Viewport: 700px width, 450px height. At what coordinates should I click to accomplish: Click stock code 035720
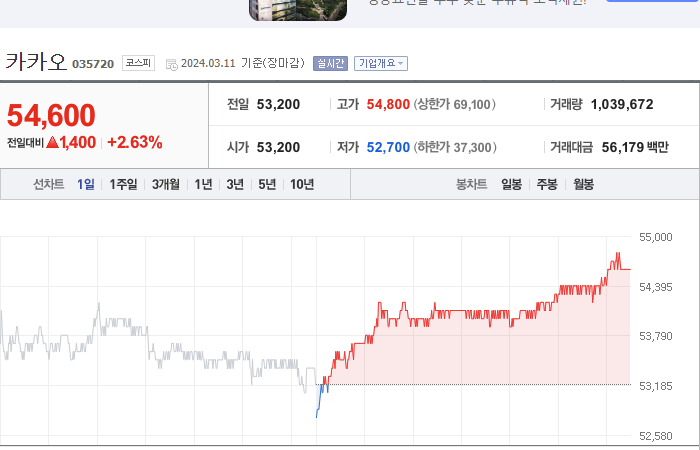coord(93,64)
